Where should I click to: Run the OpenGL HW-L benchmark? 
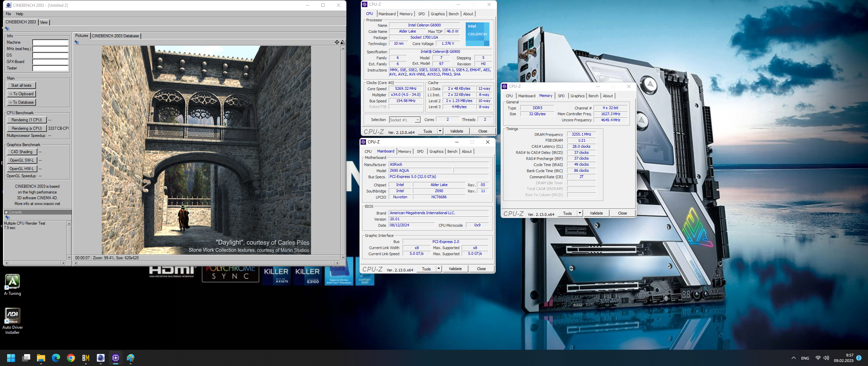[x=22, y=169]
